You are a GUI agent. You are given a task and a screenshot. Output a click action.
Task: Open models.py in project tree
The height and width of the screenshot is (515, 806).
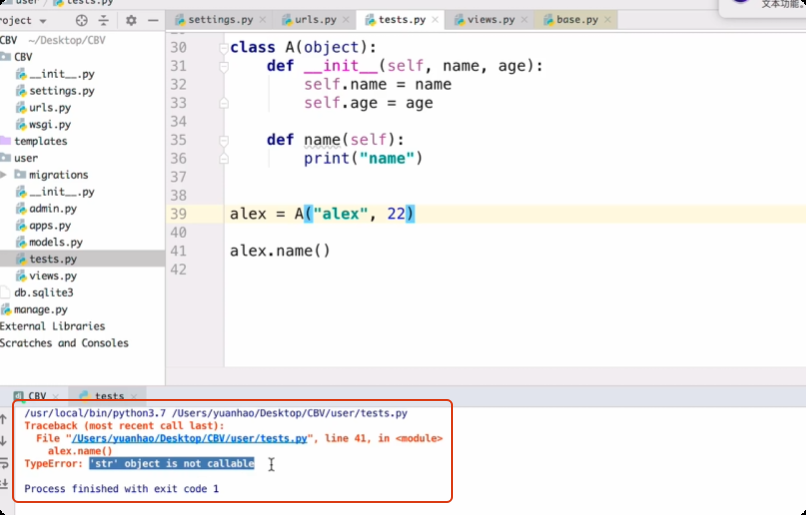point(55,243)
